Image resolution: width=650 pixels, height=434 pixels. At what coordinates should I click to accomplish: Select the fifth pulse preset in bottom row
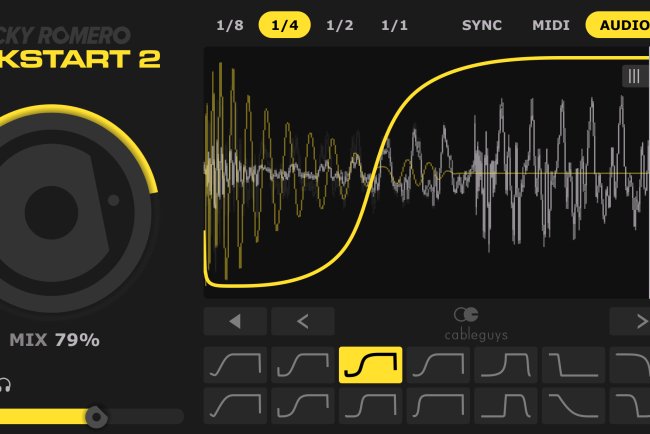[x=506, y=405]
